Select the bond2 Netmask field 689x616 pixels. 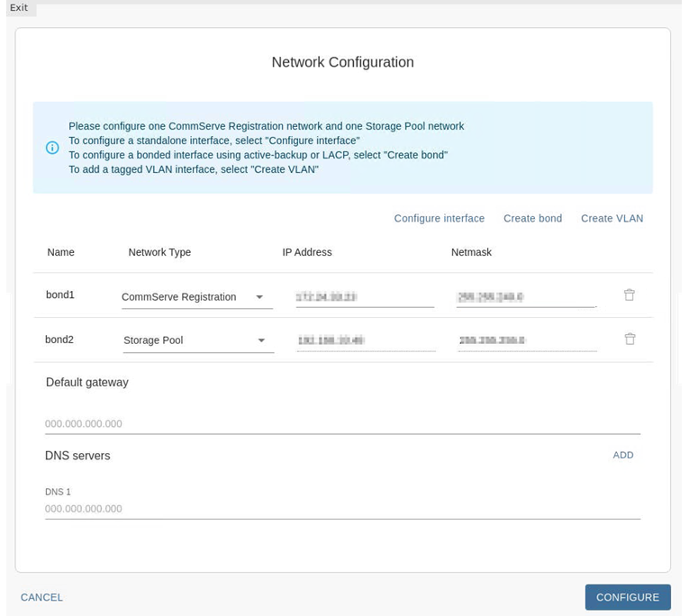tap(527, 340)
